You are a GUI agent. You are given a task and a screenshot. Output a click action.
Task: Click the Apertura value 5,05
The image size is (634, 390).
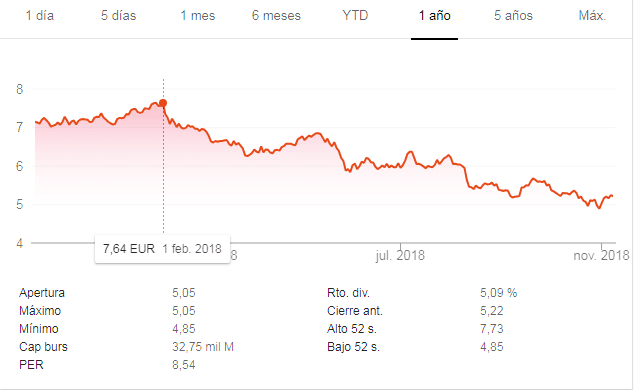tap(184, 293)
